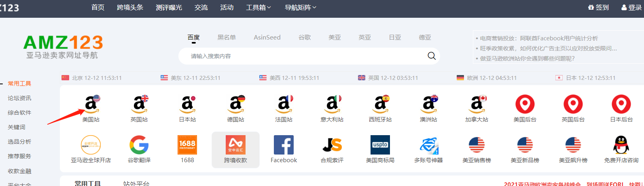Screen dimensions: 644x186
Task: Open the 跨境收款 icon
Action: (x=235, y=145)
